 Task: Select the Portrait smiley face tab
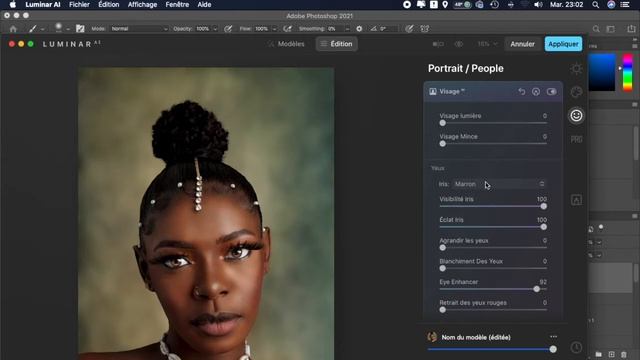(x=576, y=116)
